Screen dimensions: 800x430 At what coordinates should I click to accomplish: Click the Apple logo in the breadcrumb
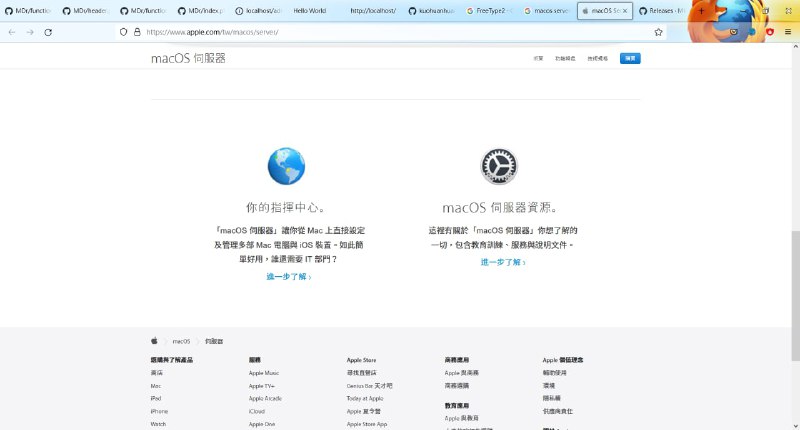[154, 341]
